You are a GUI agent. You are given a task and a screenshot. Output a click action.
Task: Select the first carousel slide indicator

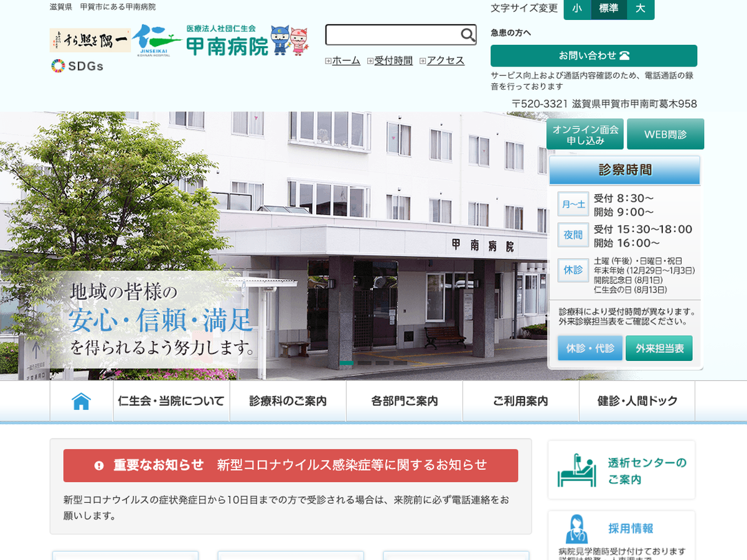(346, 363)
